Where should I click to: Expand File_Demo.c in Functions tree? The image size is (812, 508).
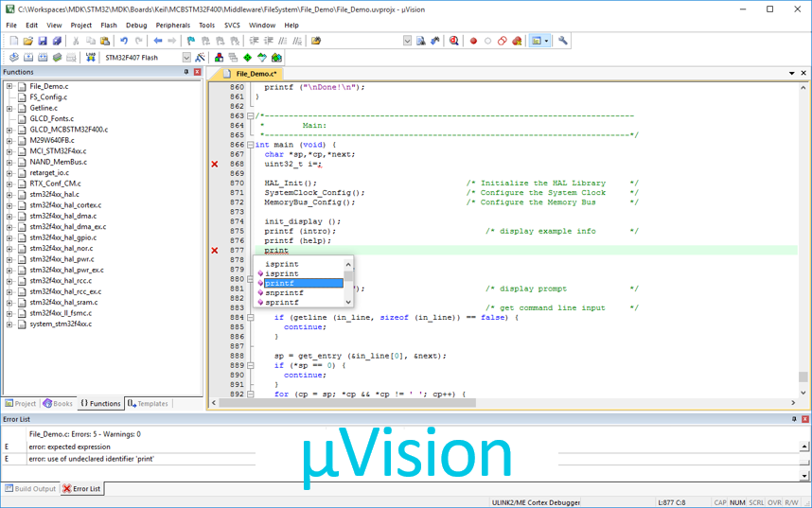[x=9, y=86]
